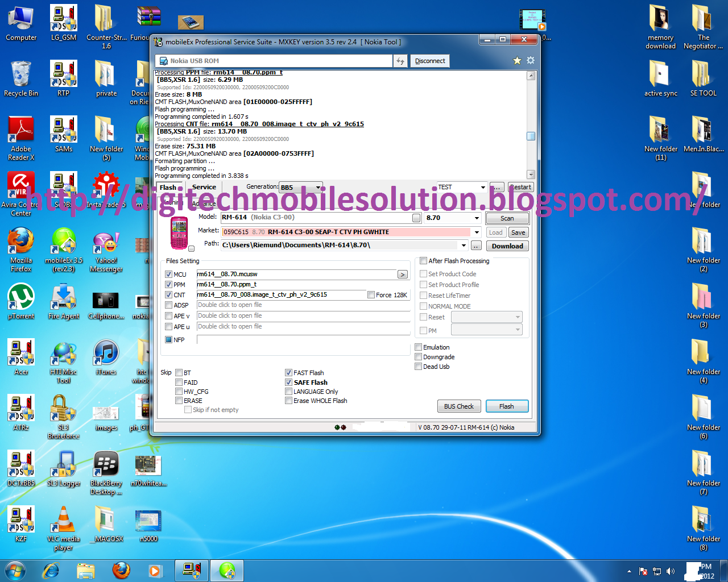Click the Flash button

(x=507, y=406)
